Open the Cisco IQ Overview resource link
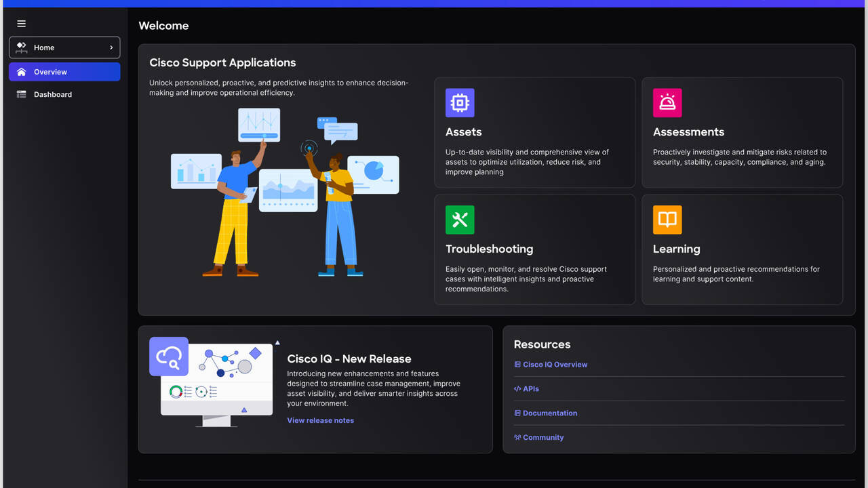This screenshot has height=488, width=868. (x=555, y=365)
